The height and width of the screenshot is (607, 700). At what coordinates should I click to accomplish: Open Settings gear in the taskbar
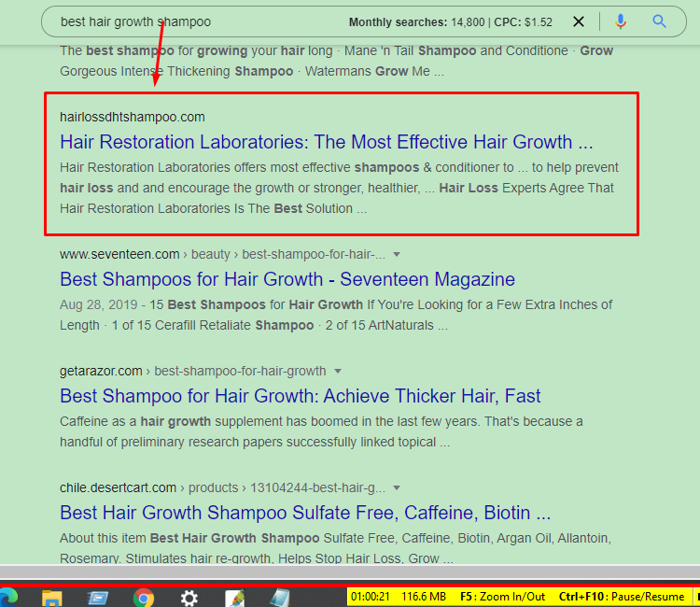pos(189,597)
